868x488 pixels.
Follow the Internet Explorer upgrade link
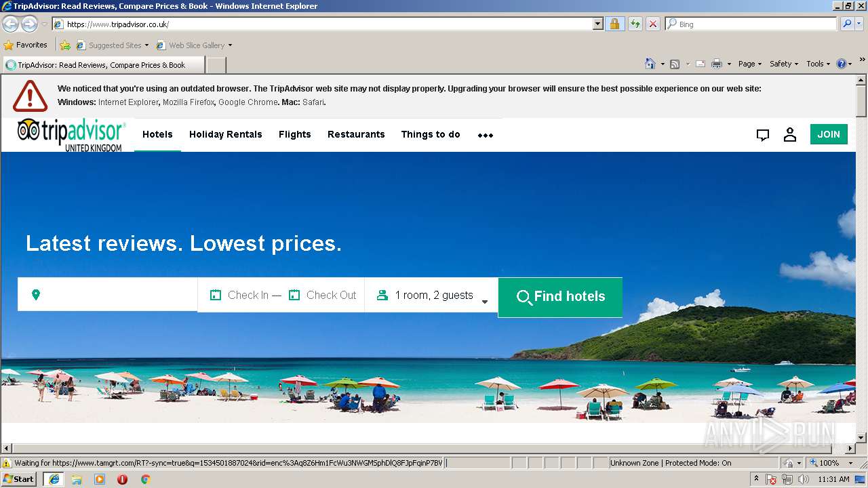tap(129, 102)
